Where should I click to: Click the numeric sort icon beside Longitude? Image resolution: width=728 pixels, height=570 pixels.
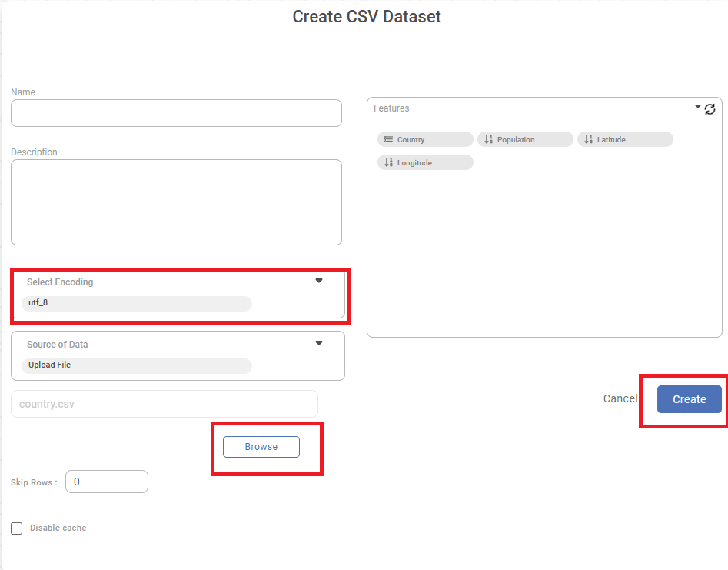[388, 162]
